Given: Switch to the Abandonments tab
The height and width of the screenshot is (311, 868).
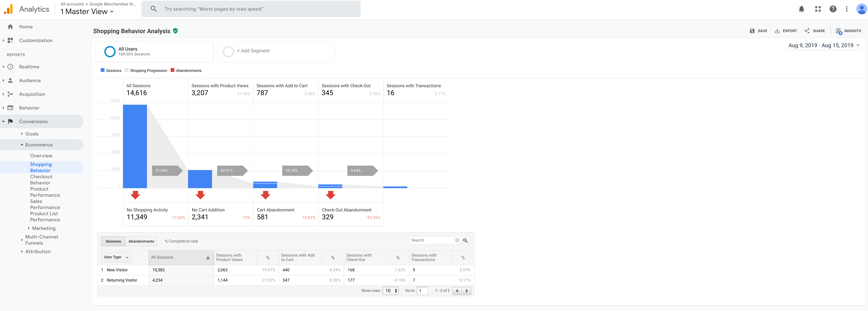Looking at the screenshot, I should pos(141,241).
